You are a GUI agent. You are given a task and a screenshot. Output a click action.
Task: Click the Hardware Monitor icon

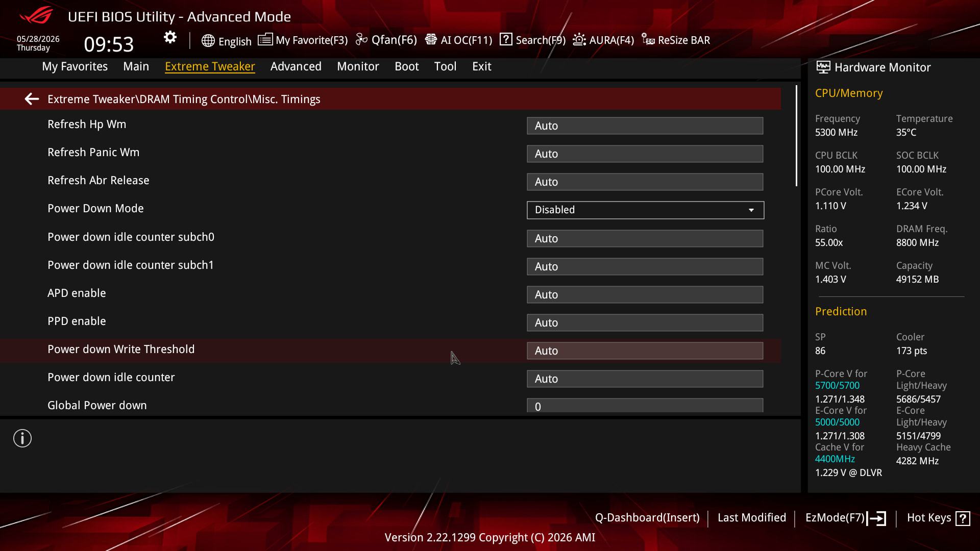point(823,67)
